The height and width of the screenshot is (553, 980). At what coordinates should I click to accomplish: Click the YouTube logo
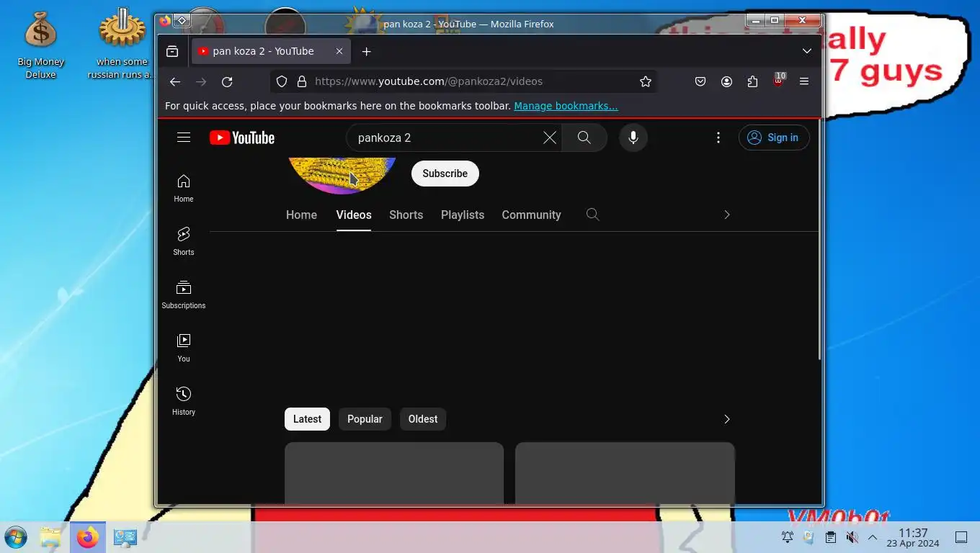point(242,138)
